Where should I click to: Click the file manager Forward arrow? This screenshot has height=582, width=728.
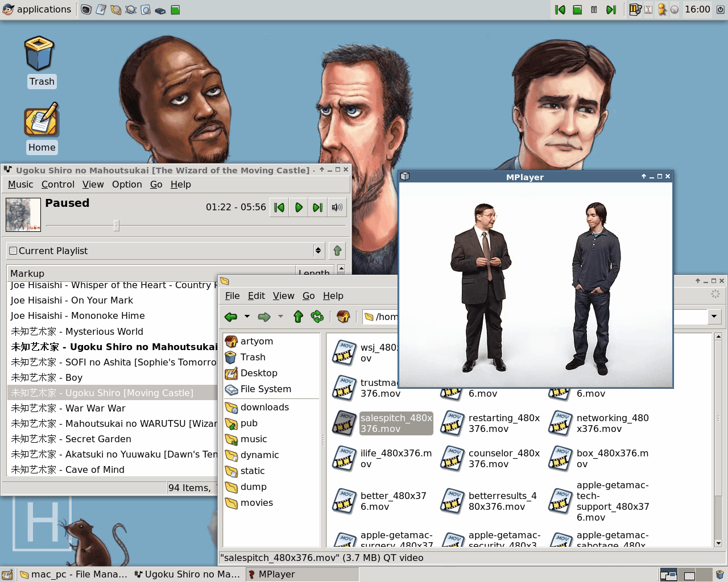coord(264,317)
